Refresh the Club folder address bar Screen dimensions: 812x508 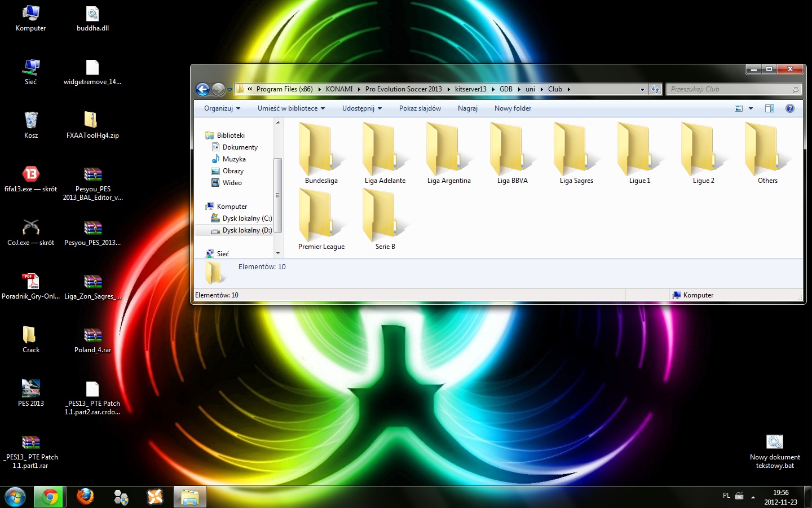[x=655, y=89]
